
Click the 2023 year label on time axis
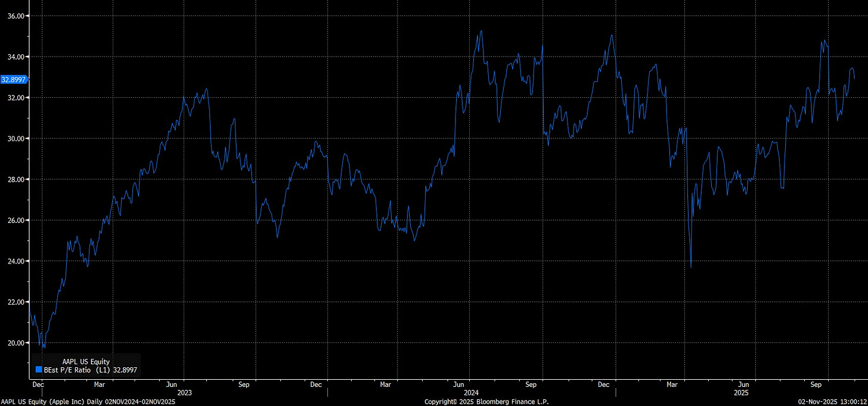[185, 392]
